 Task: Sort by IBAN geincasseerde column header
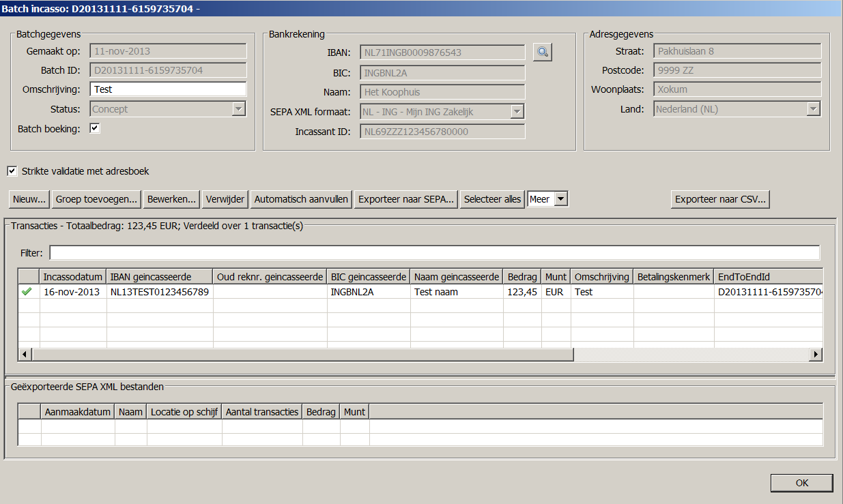coord(160,276)
